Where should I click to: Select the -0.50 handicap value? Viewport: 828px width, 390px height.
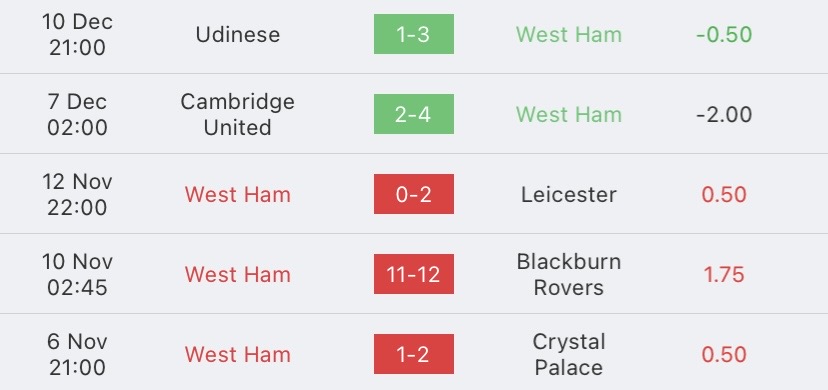click(x=724, y=34)
